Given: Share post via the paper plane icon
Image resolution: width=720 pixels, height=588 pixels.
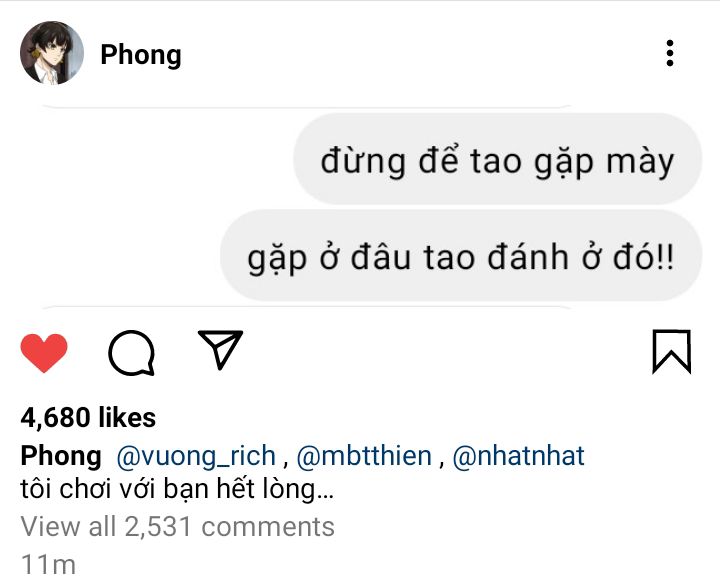Looking at the screenshot, I should (220, 350).
